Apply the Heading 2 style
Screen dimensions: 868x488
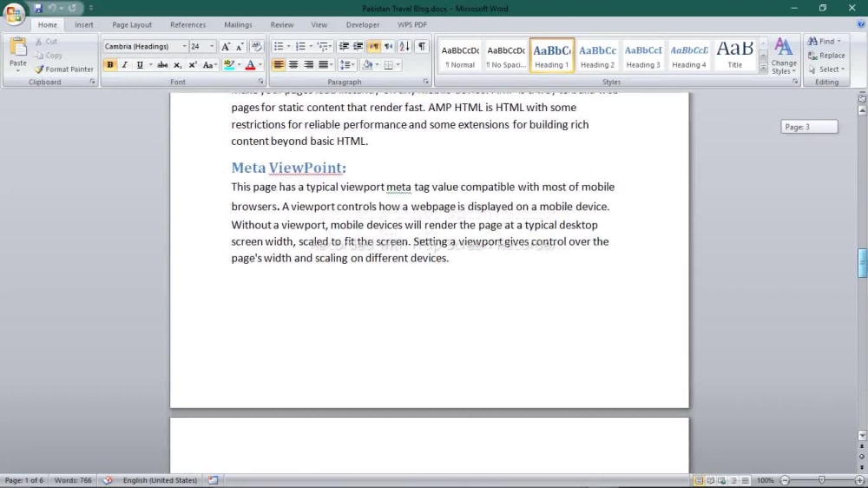pyautogui.click(x=597, y=56)
